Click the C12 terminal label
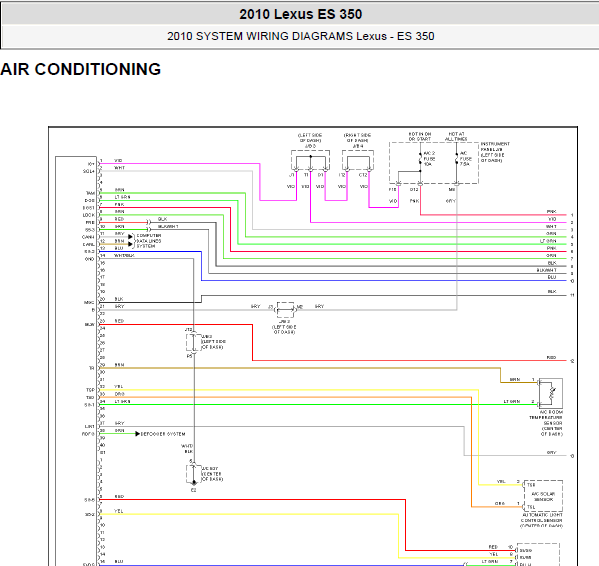Viewport: 599px width, 566px height. tap(363, 175)
